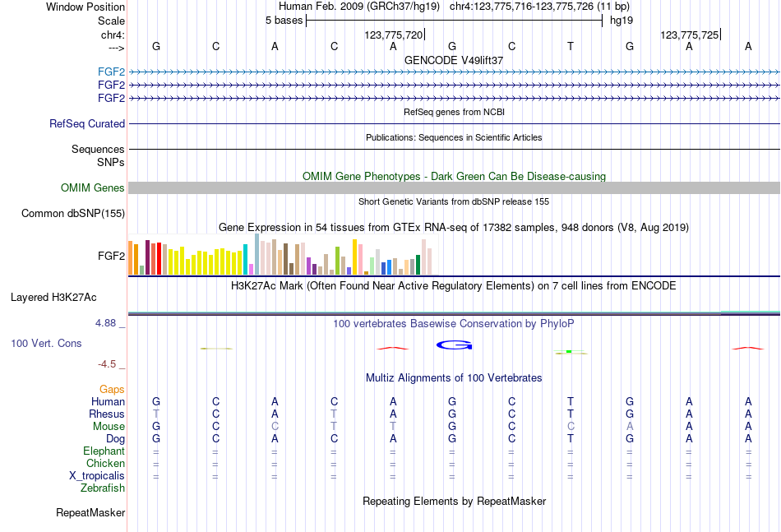Screen dimensions: 781x532
Task: Click the black Sequences track line
Action: (x=454, y=149)
